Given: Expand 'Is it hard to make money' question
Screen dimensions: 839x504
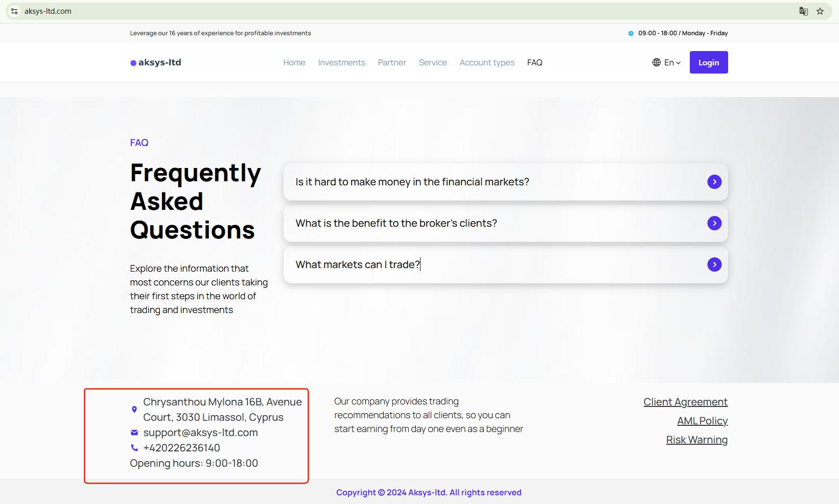Looking at the screenshot, I should [714, 182].
